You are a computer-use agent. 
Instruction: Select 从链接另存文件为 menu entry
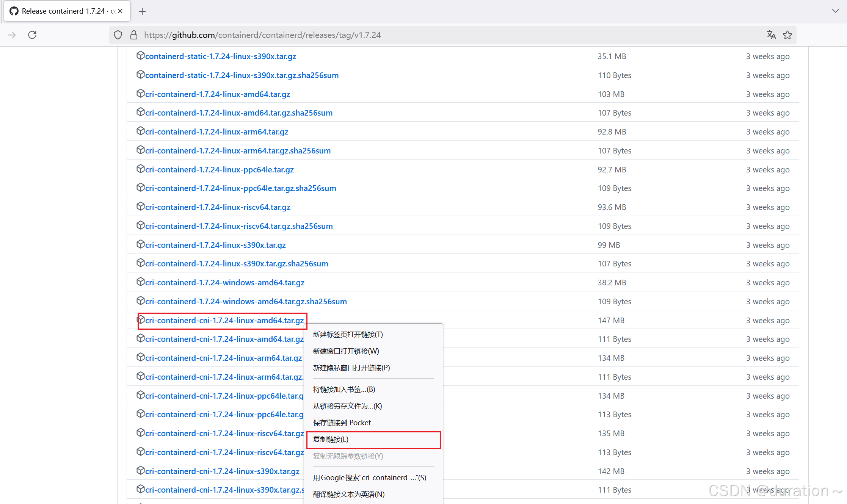coord(373,406)
